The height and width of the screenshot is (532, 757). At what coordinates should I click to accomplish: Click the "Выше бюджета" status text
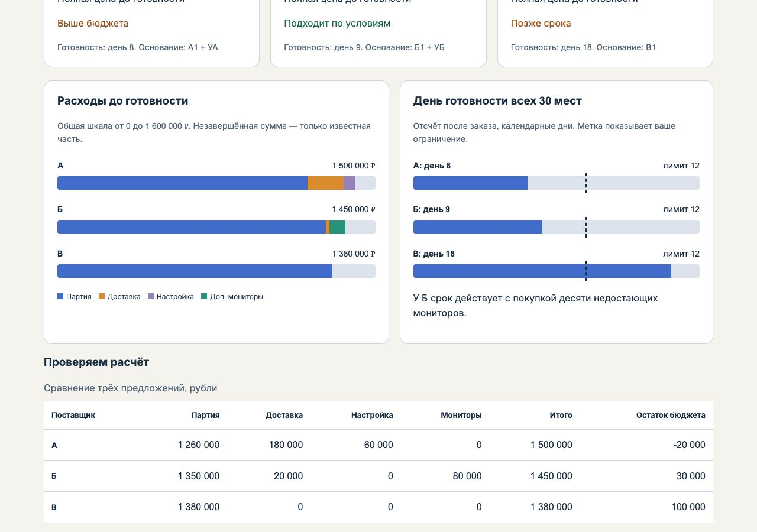pos(93,24)
